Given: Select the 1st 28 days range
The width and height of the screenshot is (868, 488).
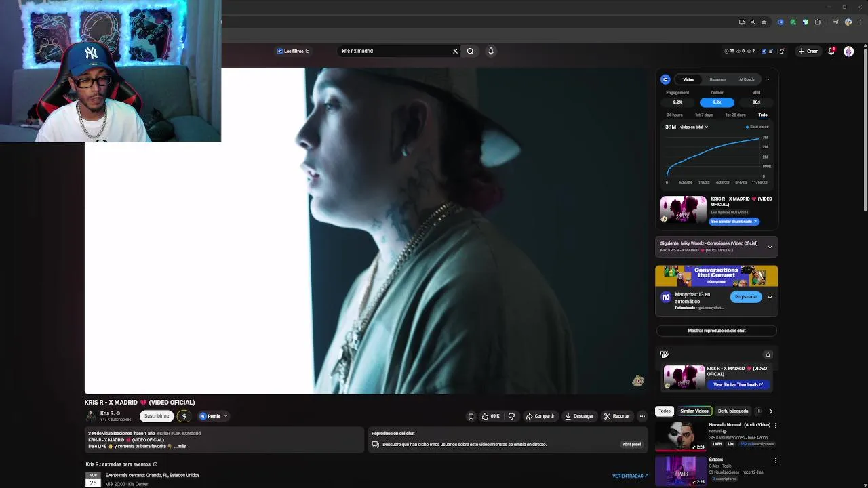Looking at the screenshot, I should point(735,115).
